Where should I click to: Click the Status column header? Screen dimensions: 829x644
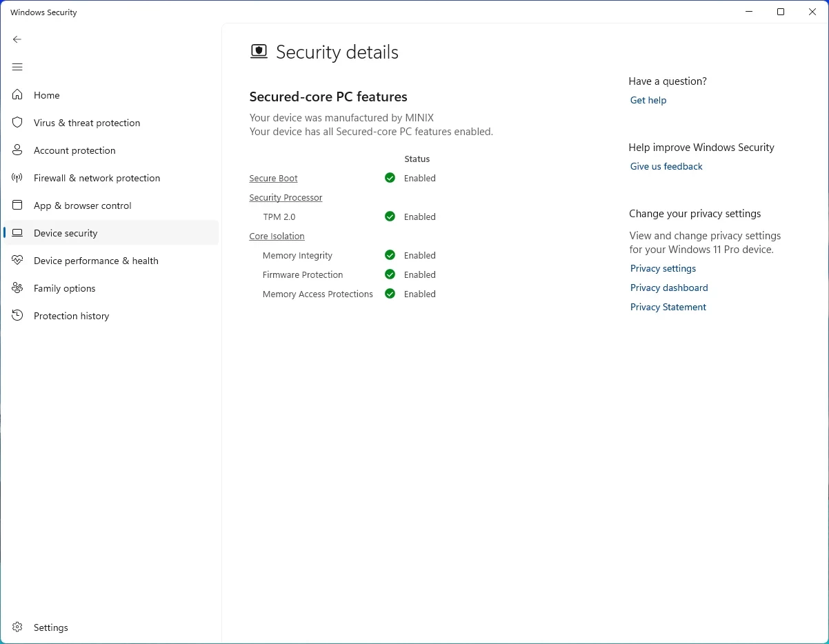tap(417, 159)
